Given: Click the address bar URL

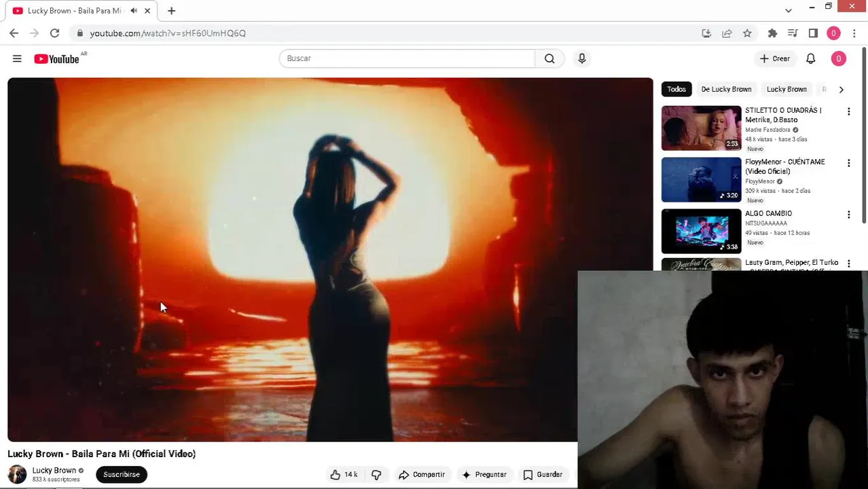Looking at the screenshot, I should (168, 33).
